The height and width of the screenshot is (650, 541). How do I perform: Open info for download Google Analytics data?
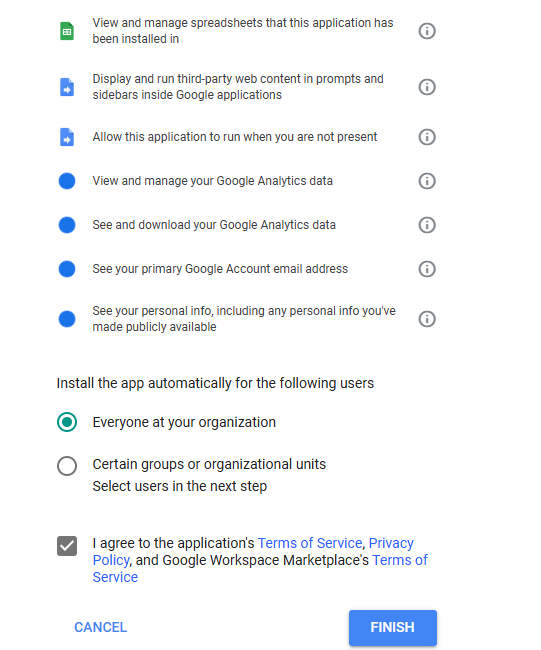pyautogui.click(x=427, y=225)
